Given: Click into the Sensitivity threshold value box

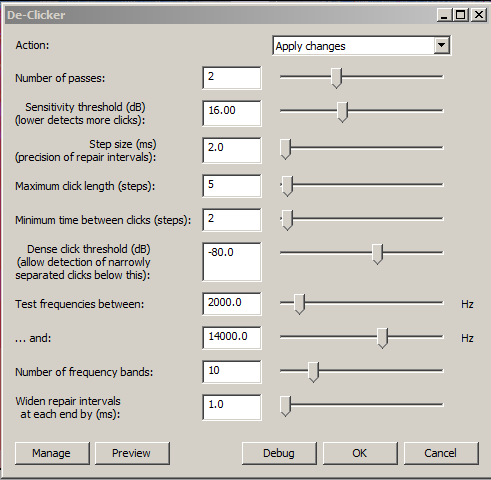Looking at the screenshot, I should [232, 113].
